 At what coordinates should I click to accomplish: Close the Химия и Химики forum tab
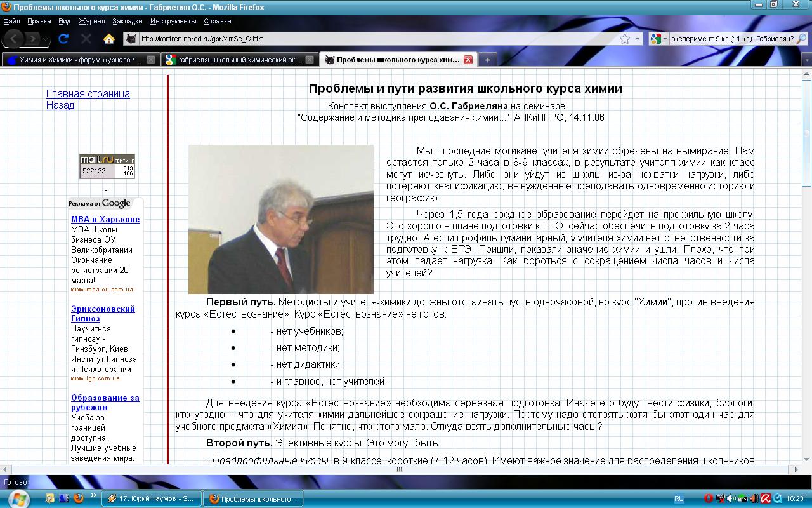point(151,60)
